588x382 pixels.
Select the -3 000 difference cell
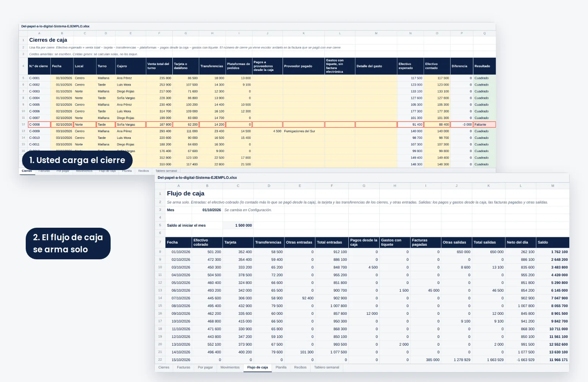[x=462, y=125]
